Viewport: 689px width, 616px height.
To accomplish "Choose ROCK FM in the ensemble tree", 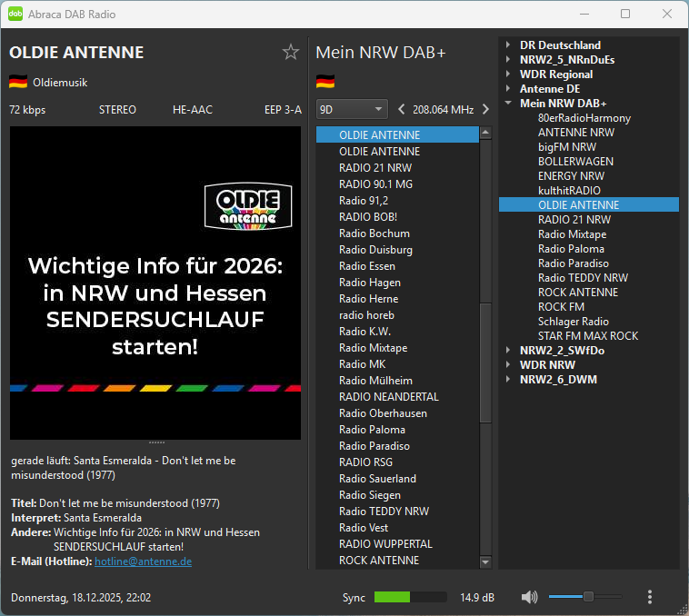I will 561,307.
